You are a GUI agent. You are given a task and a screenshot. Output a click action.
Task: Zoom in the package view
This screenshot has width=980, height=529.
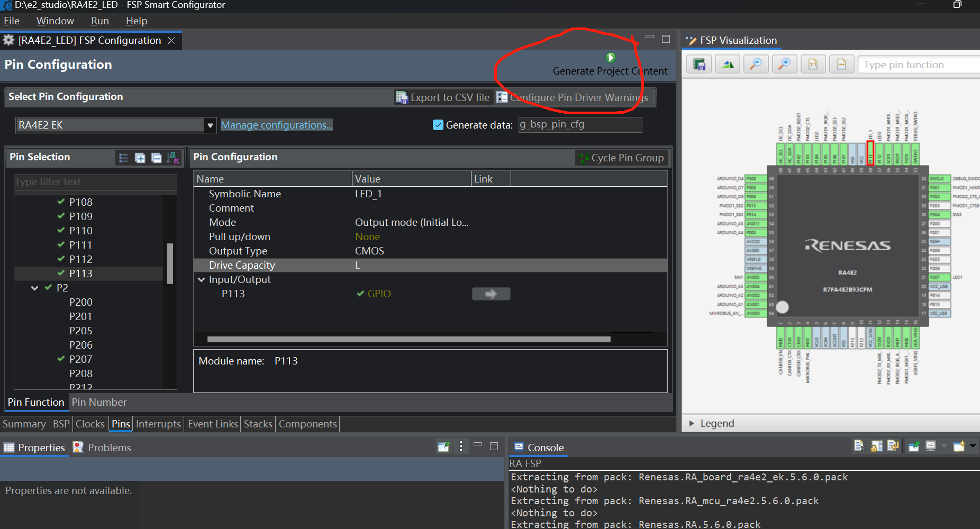point(785,65)
